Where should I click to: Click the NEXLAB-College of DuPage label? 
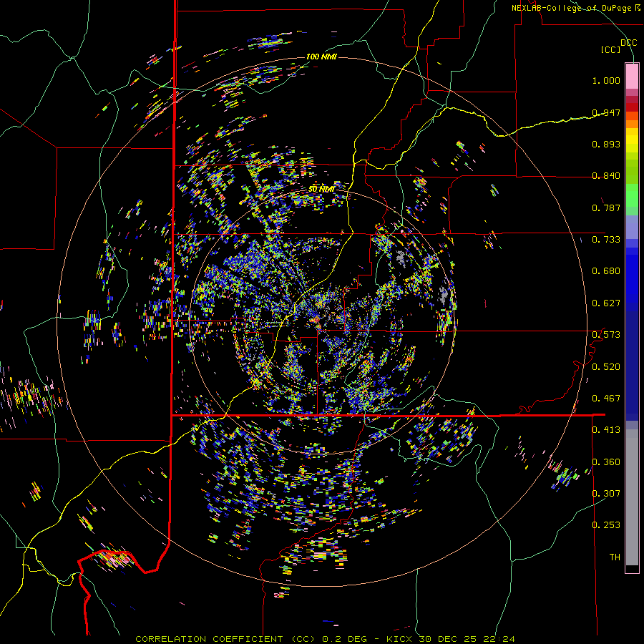(x=576, y=8)
